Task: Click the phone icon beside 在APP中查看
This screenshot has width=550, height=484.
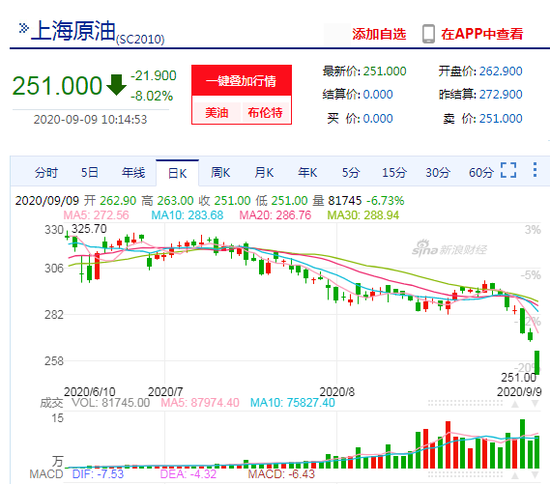Action: (x=428, y=34)
